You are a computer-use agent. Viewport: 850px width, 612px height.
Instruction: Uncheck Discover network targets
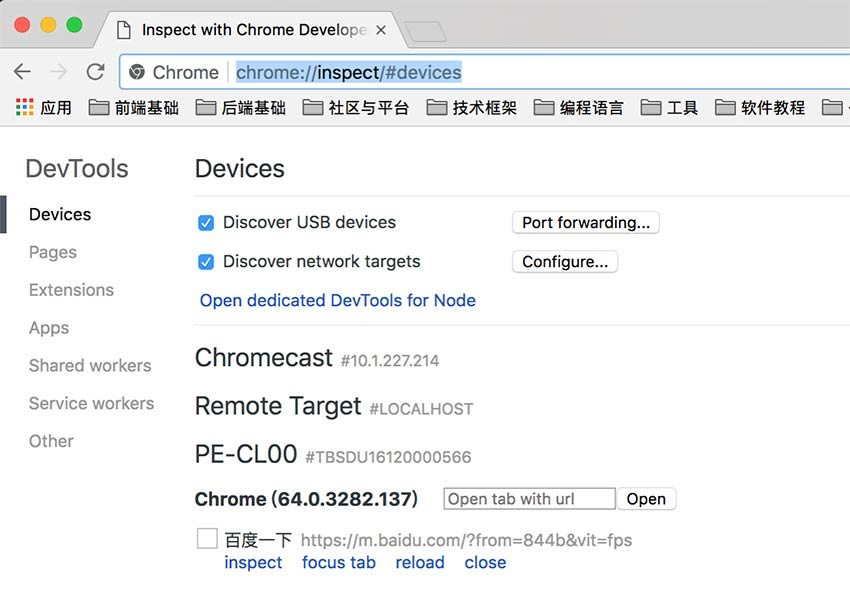point(206,261)
